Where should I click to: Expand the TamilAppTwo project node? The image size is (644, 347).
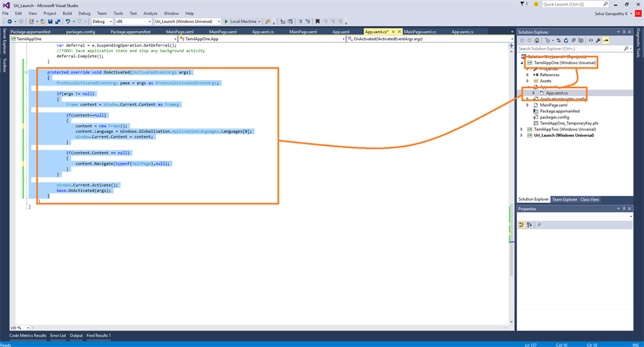pyautogui.click(x=522, y=129)
